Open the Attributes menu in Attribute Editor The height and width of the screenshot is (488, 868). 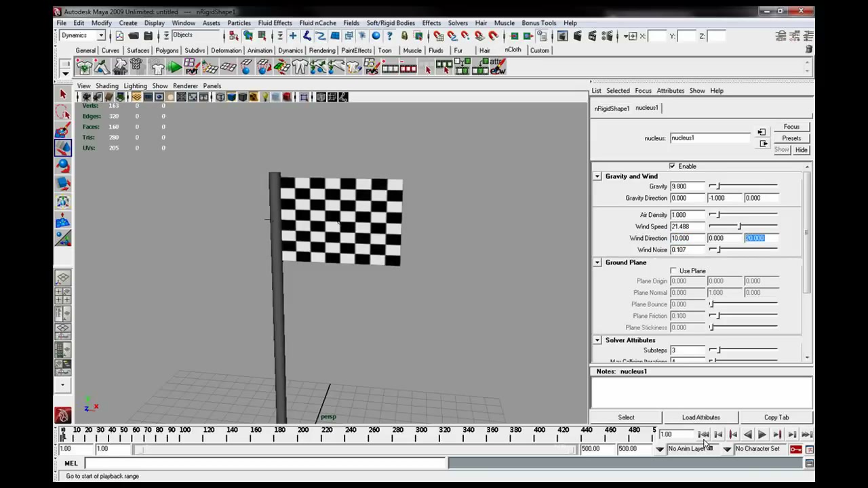coord(670,91)
